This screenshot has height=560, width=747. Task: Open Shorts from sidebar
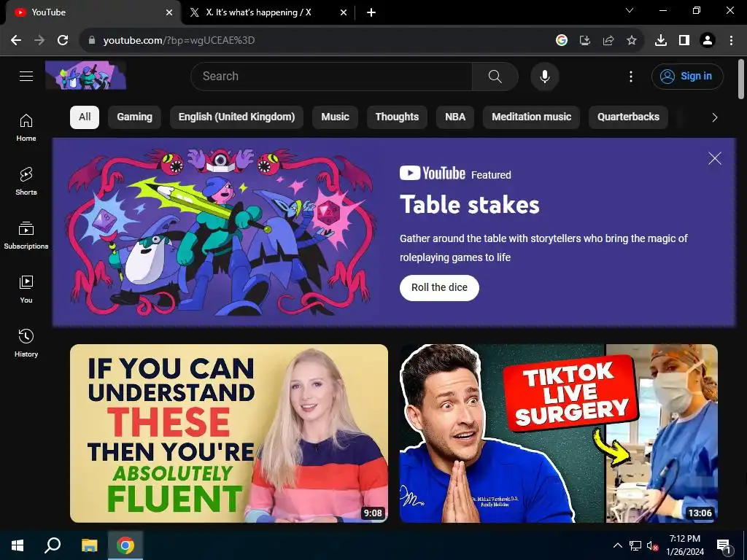(x=26, y=182)
